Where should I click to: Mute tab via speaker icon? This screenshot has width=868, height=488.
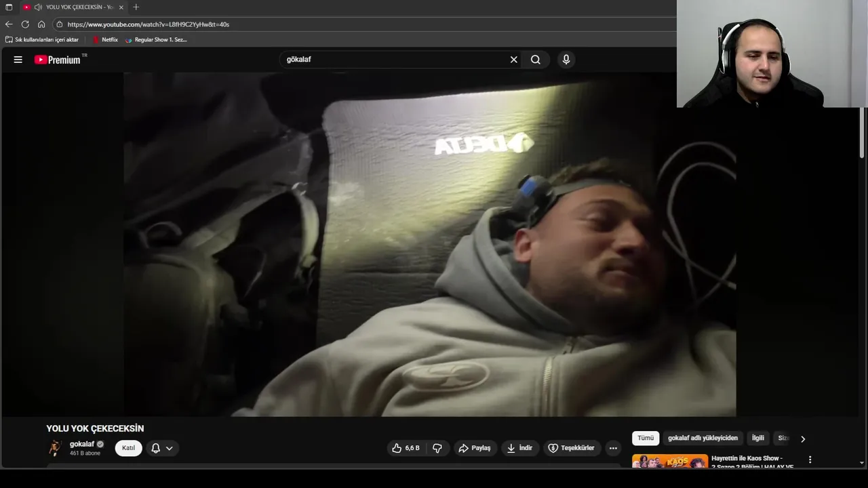pyautogui.click(x=38, y=7)
